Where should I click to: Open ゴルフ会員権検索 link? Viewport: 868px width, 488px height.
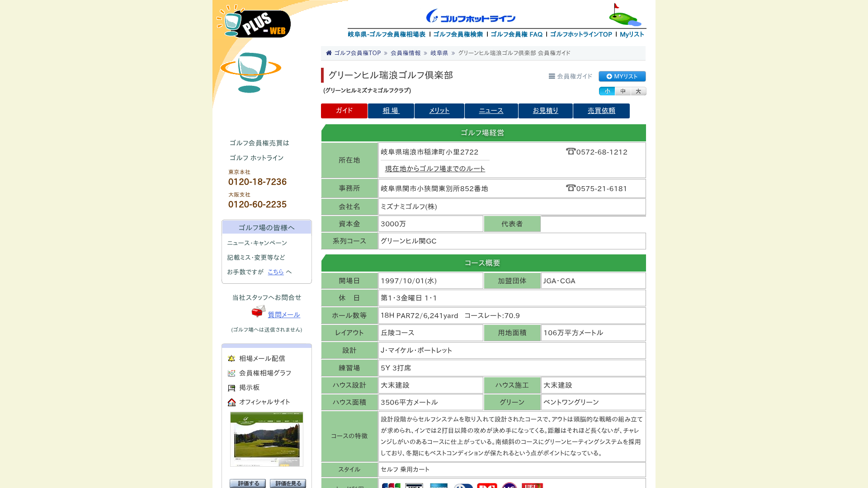(x=458, y=34)
